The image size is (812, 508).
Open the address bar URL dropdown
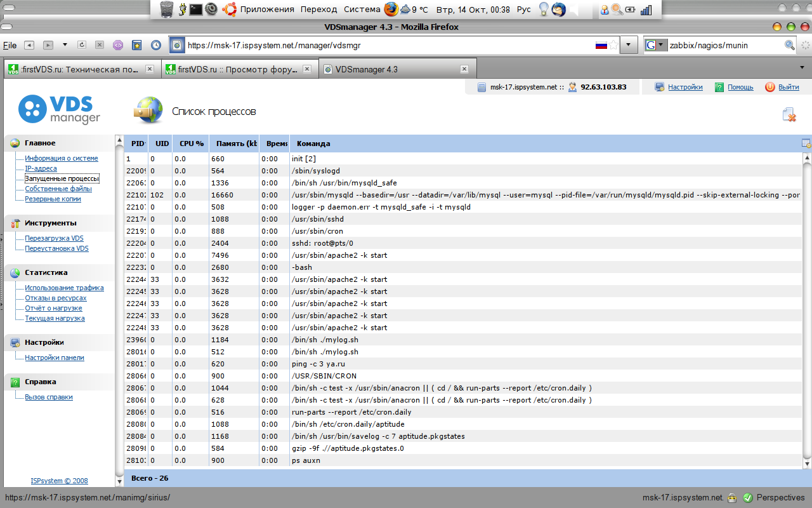(x=628, y=45)
